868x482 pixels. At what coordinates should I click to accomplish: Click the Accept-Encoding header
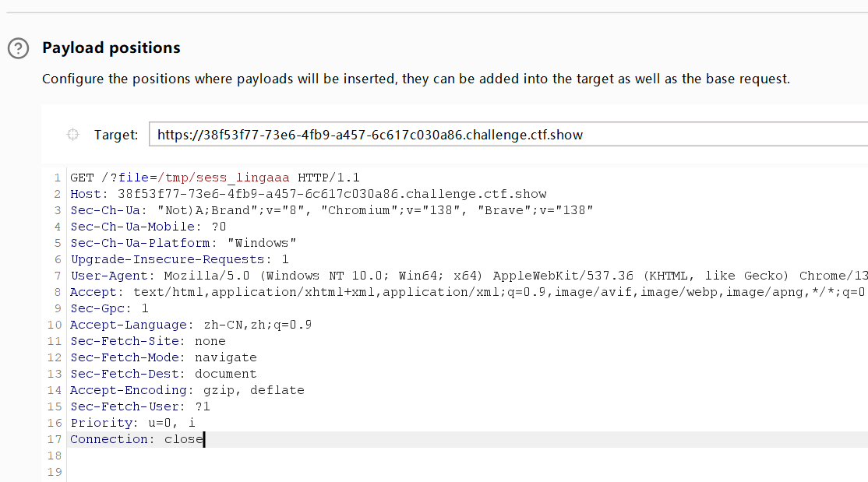[187, 390]
